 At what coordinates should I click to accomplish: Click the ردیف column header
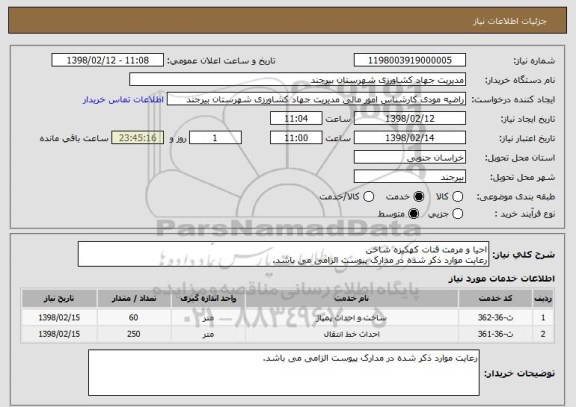pyautogui.click(x=543, y=298)
